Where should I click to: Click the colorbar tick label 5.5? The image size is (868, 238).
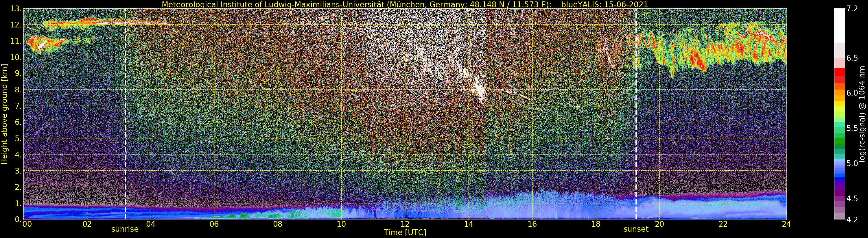coord(852,128)
